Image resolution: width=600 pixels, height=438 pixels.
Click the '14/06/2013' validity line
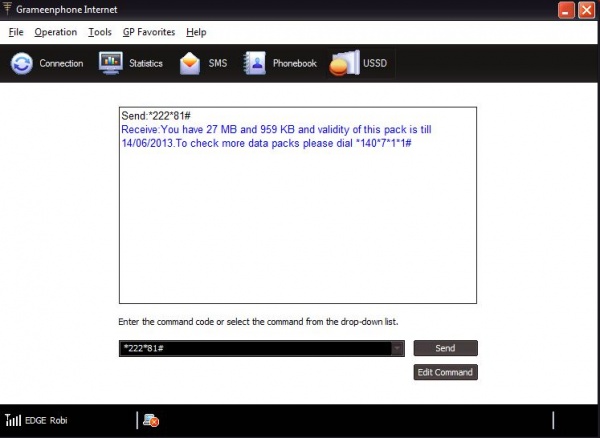point(266,143)
